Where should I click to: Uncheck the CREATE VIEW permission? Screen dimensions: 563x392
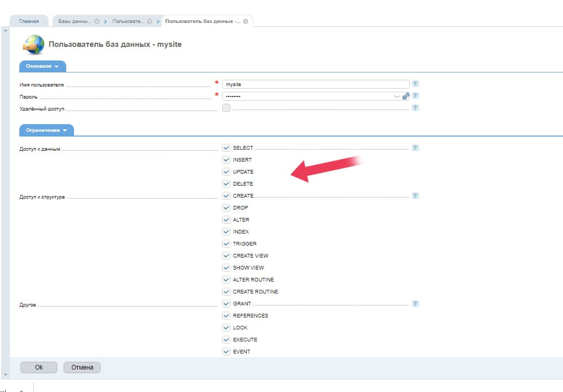click(226, 255)
